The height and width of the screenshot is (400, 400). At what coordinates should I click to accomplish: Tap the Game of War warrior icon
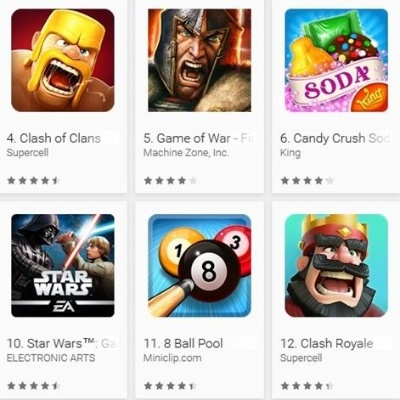point(199,60)
